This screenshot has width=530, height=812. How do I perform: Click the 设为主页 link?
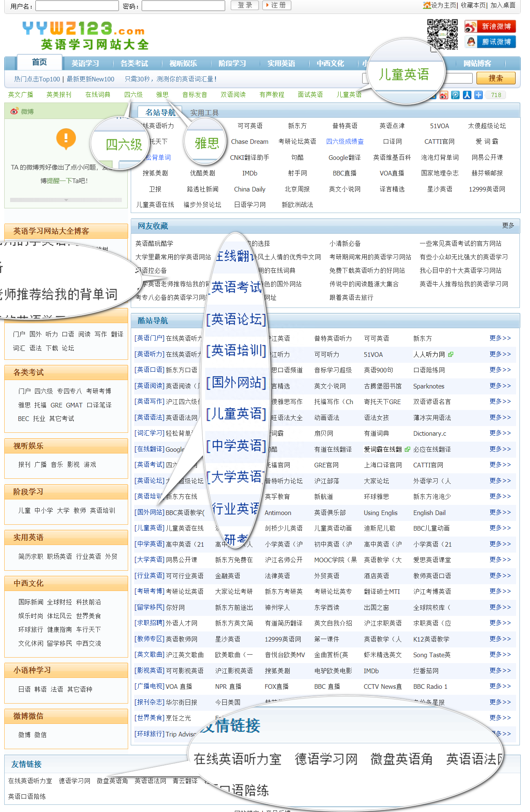pos(444,5)
